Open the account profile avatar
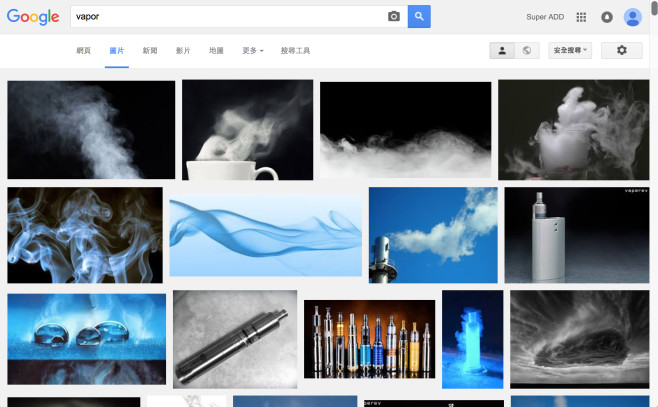Image resolution: width=658 pixels, height=407 pixels. [x=632, y=17]
